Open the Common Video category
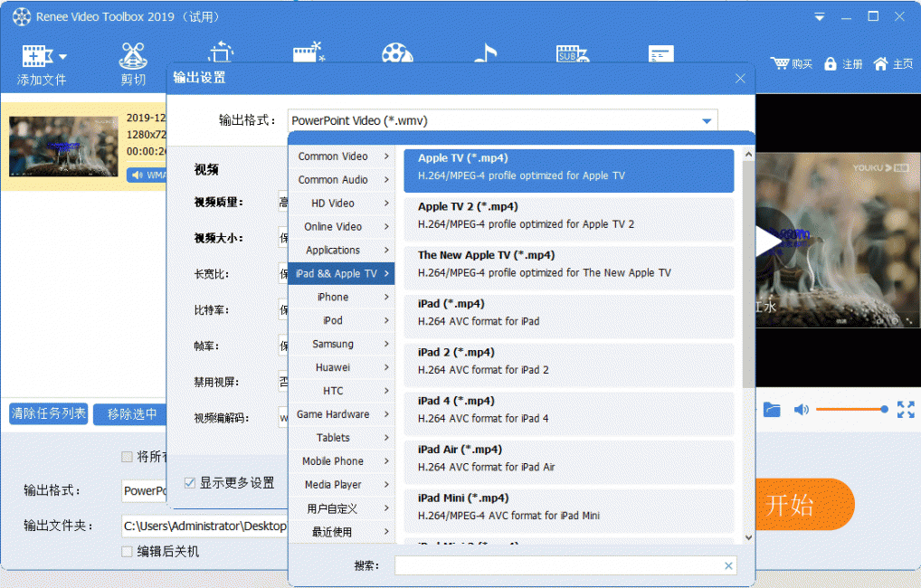921x588 pixels. tap(341, 156)
